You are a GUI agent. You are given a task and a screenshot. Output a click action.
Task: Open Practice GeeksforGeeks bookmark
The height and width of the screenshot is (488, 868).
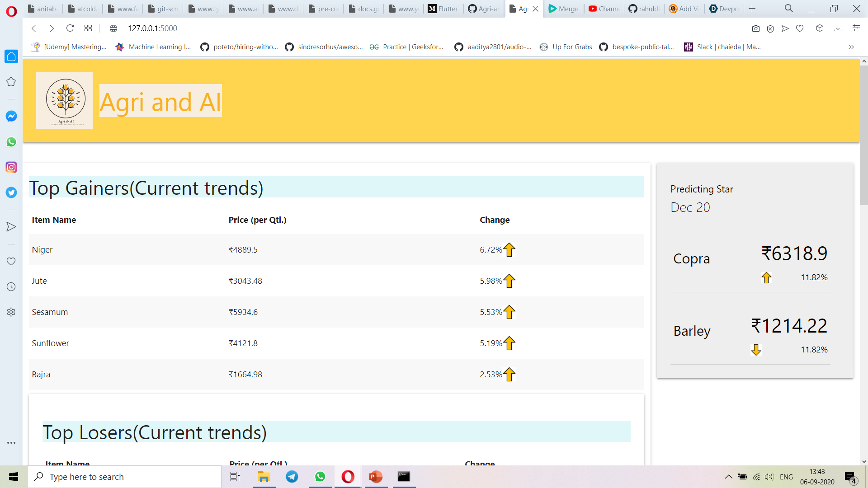pyautogui.click(x=406, y=47)
